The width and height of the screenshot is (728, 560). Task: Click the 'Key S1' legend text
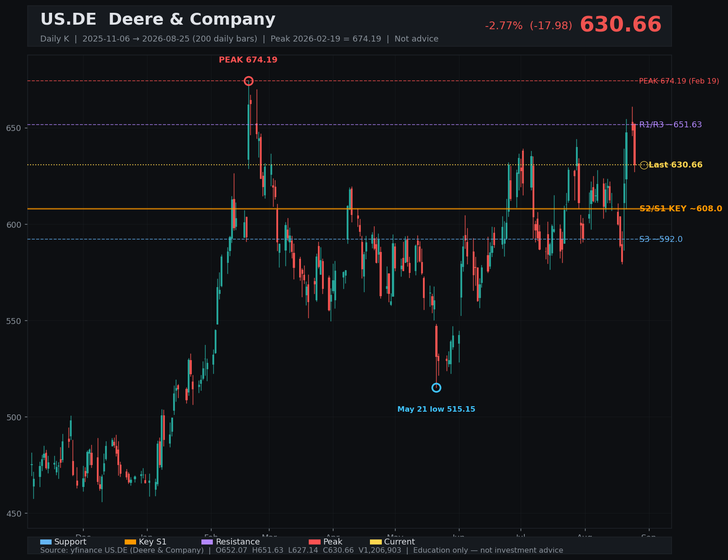pos(153,542)
